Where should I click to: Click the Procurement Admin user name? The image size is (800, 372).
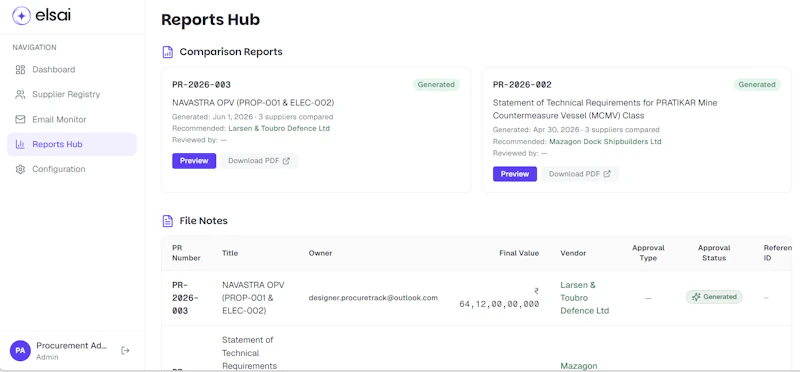pyautogui.click(x=72, y=346)
